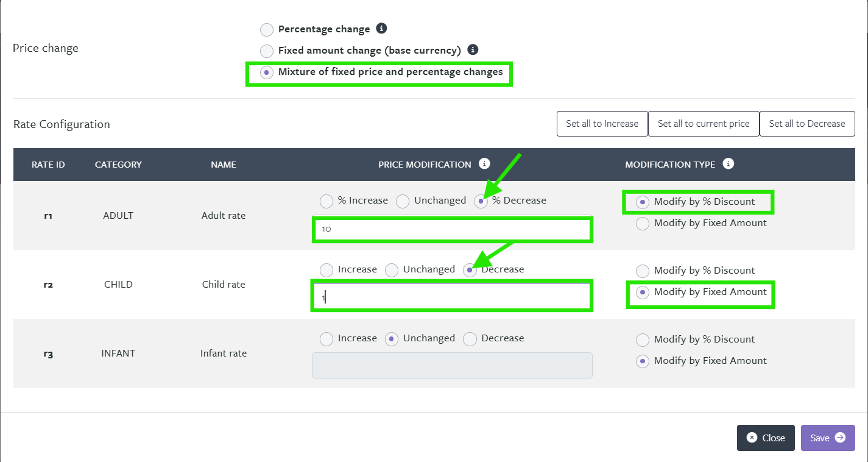Select Percentage change radio option
Screen dimensions: 868x462
[267, 29]
